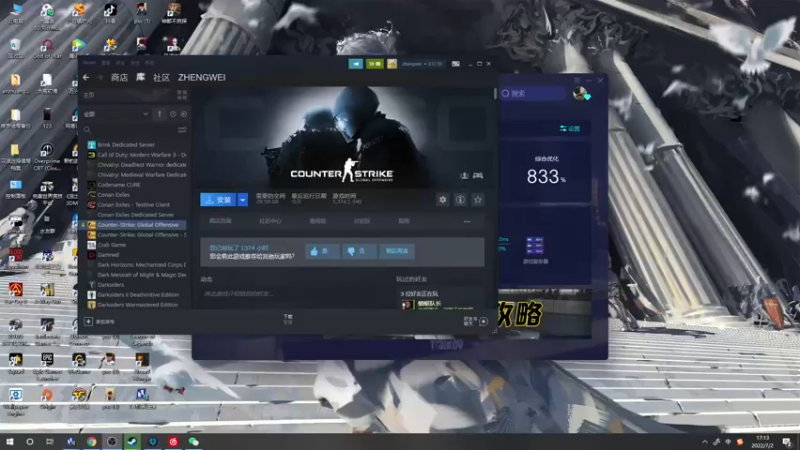This screenshot has width=800, height=450.
Task: Switch to Big Picture mode icon
Action: 456,64
